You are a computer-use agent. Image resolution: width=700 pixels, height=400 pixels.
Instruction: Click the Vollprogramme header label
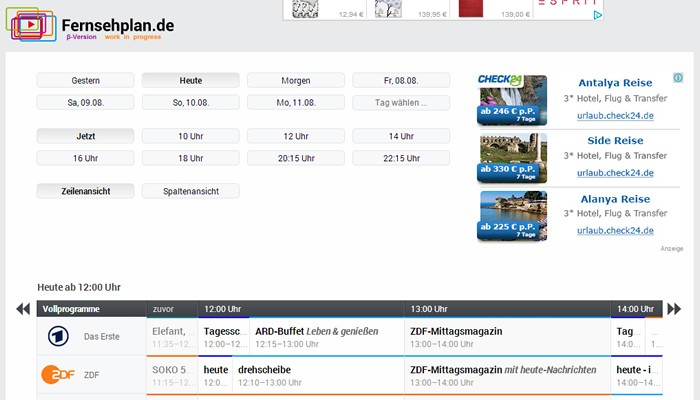71,309
